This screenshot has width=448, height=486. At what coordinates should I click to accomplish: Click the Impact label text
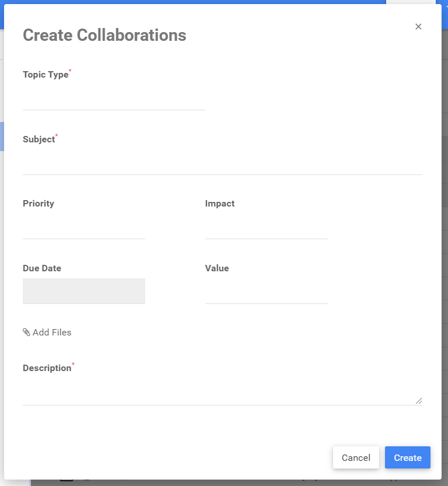pyautogui.click(x=220, y=204)
